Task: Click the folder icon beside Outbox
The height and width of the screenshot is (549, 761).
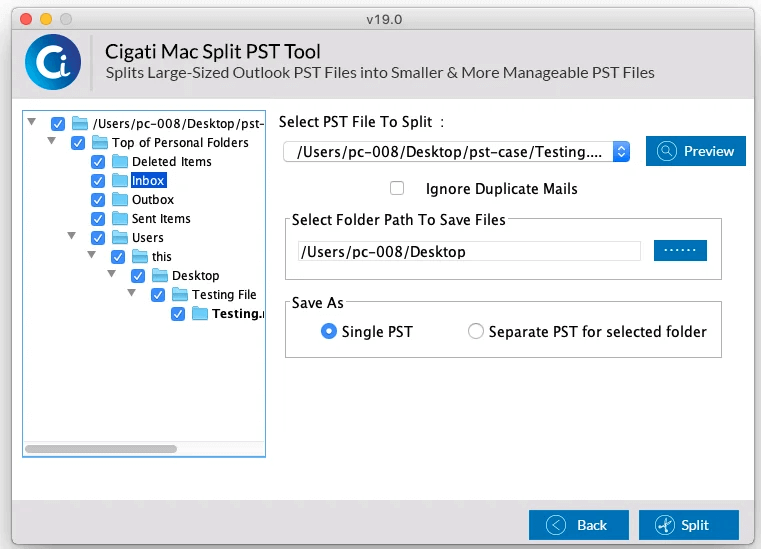Action: (119, 199)
